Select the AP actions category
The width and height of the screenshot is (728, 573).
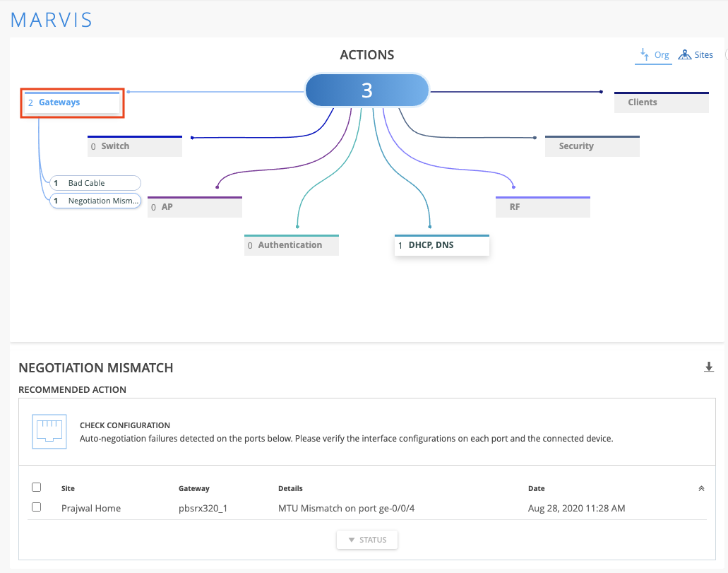tap(194, 208)
